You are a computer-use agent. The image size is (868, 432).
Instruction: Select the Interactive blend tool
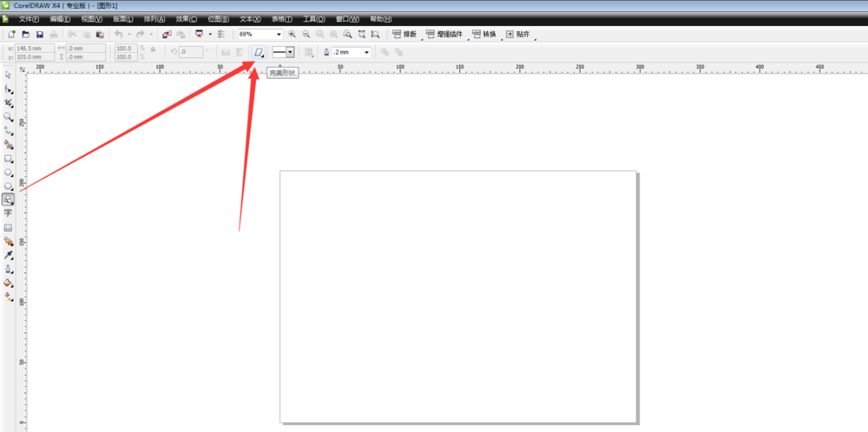(9, 242)
